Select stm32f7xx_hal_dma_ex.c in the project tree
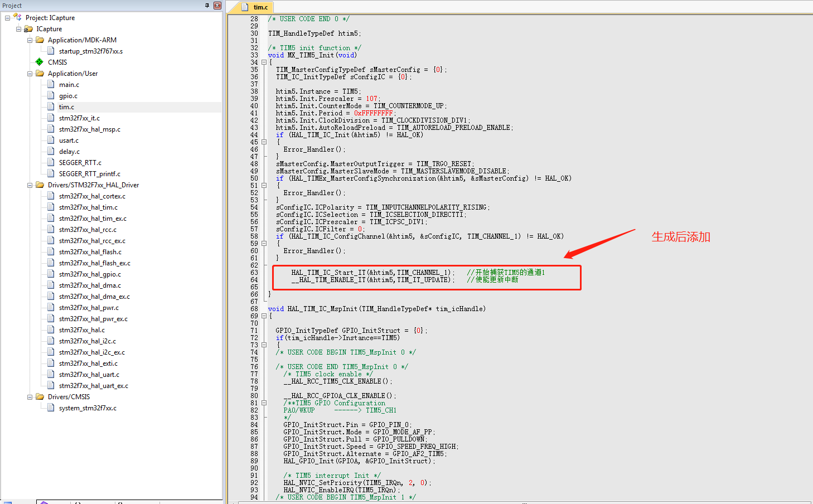 coord(94,297)
